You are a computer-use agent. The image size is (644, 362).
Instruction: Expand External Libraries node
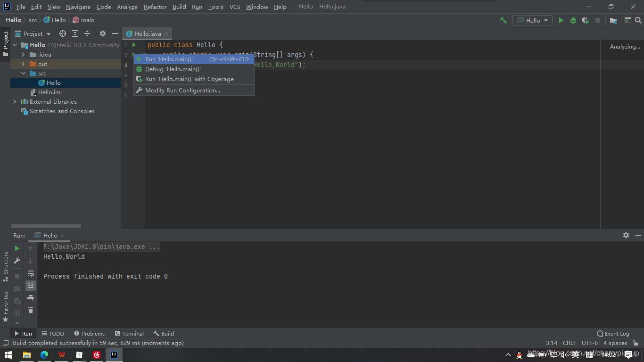15,101
